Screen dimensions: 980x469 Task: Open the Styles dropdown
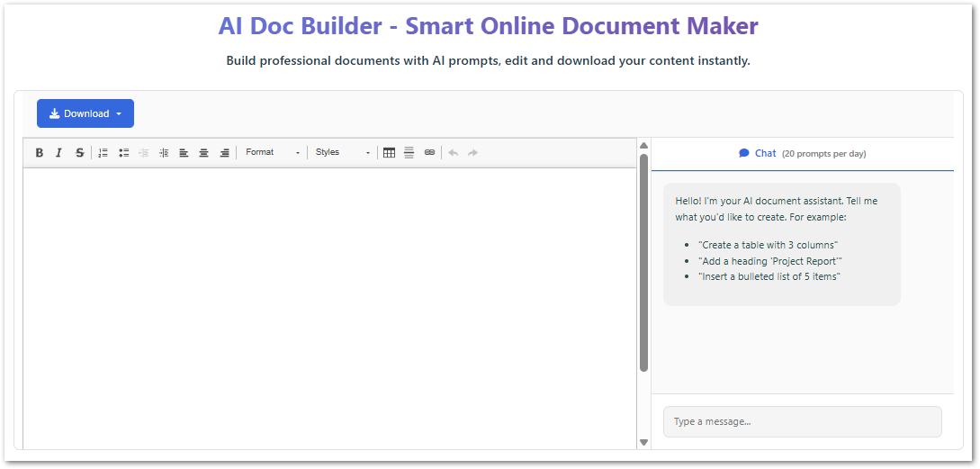[343, 152]
